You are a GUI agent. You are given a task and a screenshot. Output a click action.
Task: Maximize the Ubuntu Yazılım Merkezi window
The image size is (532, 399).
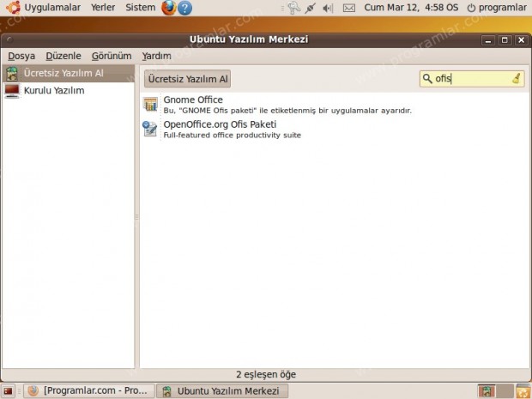pos(505,40)
